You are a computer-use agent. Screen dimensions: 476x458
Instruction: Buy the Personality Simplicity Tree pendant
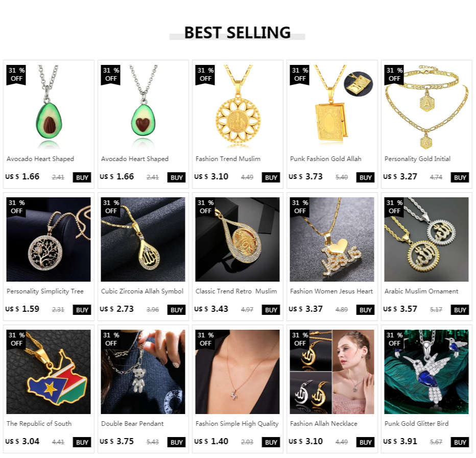coord(82,310)
